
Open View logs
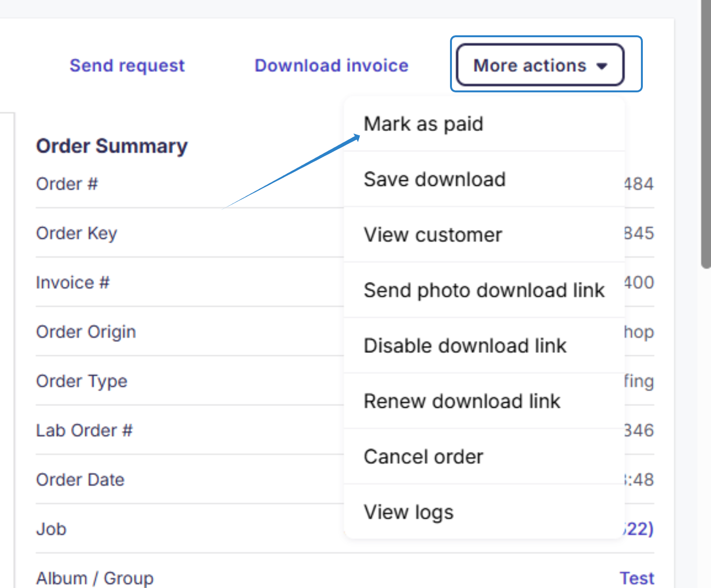coord(408,512)
